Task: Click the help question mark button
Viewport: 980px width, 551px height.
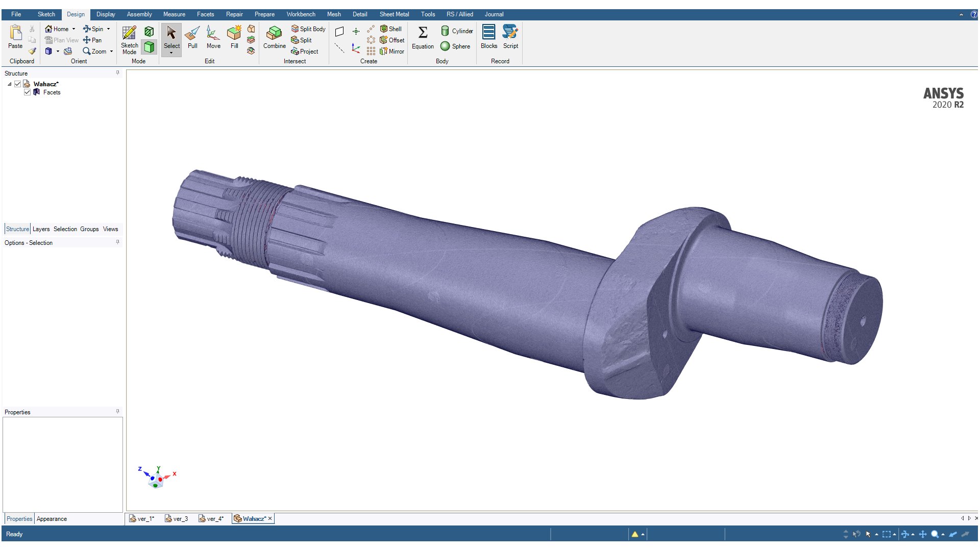Action: click(974, 14)
